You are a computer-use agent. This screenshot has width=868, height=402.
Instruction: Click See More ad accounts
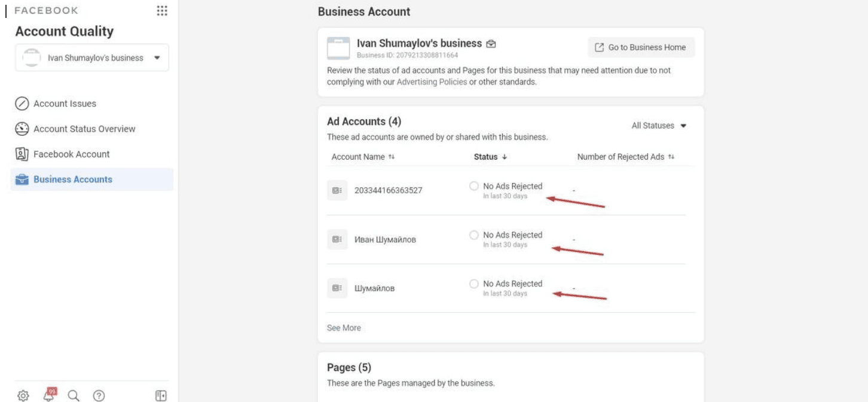pyautogui.click(x=344, y=328)
